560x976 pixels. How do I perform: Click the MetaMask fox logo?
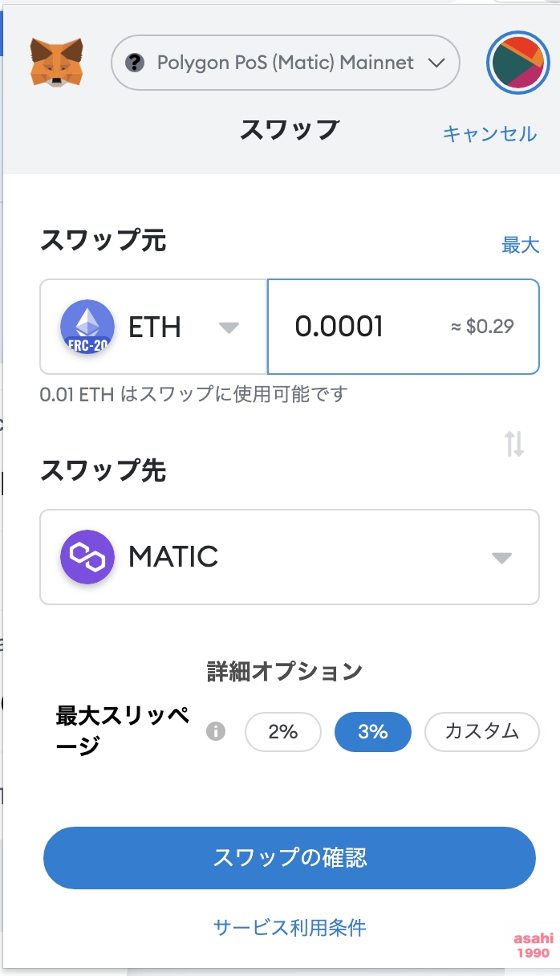(56, 63)
